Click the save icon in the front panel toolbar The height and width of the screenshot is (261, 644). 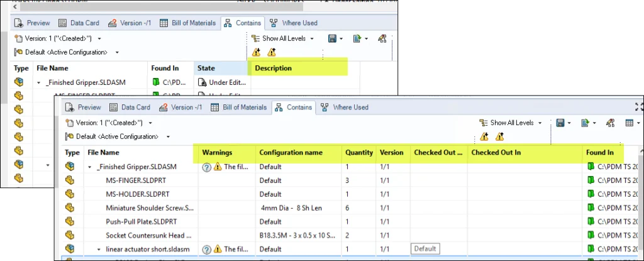click(x=560, y=123)
